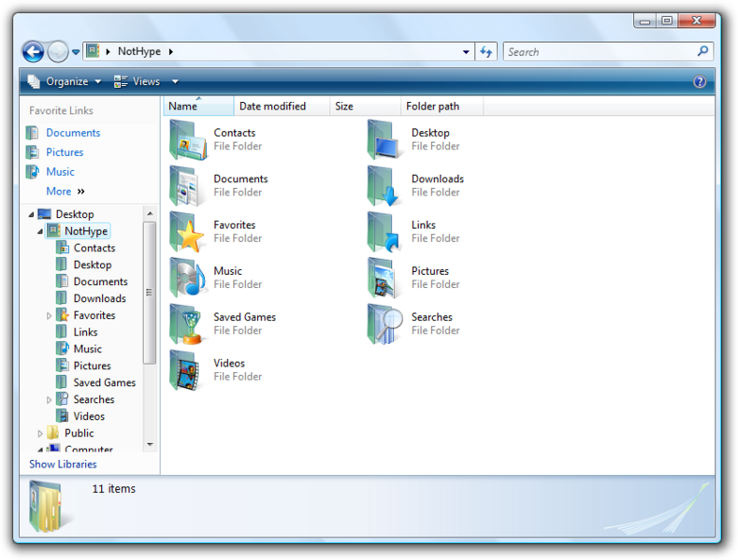Open the Contacts folder icon
Screen dimensions: 738x560
point(188,140)
